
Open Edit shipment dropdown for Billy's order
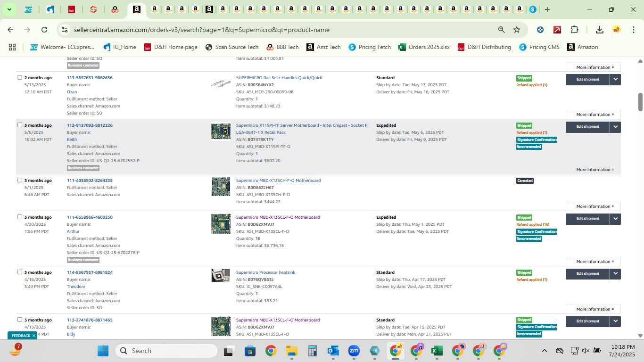(615, 321)
